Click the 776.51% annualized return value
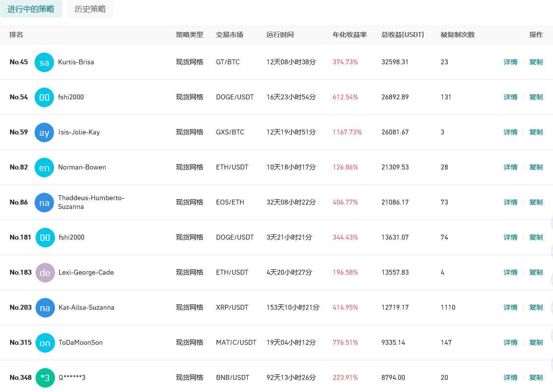553x392 pixels. 345,342
